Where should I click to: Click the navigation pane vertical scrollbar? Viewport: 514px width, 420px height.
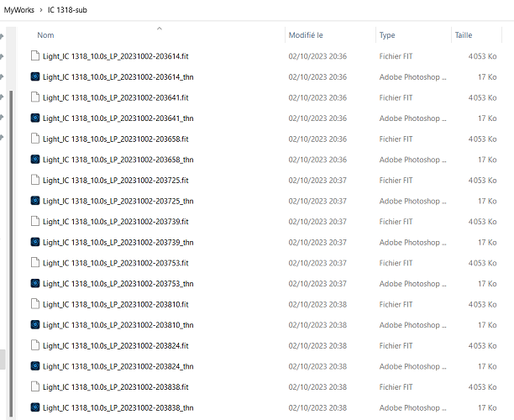[x=11, y=254]
